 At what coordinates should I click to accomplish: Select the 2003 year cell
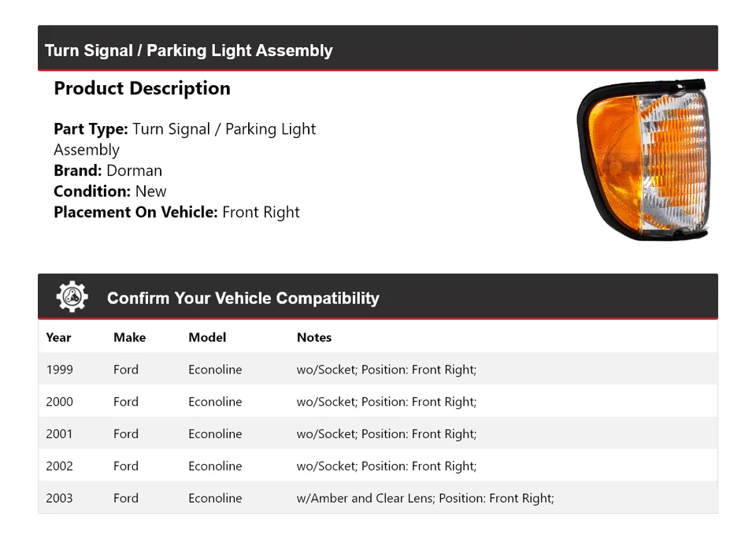pos(59,498)
